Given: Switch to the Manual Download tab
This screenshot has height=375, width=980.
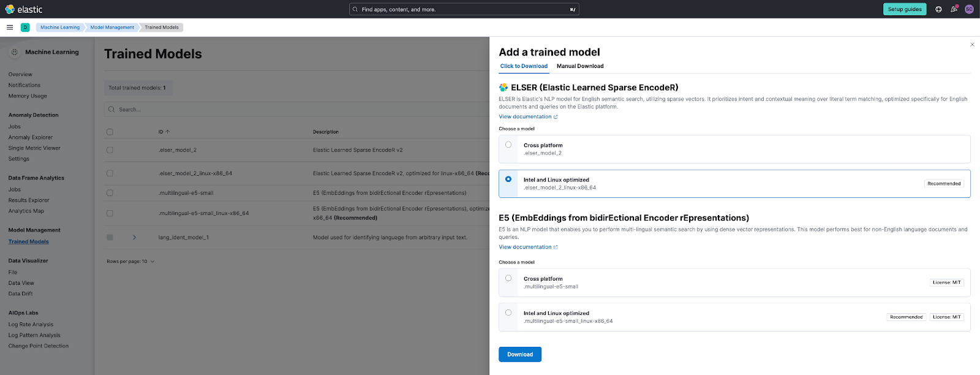Looking at the screenshot, I should pyautogui.click(x=580, y=66).
